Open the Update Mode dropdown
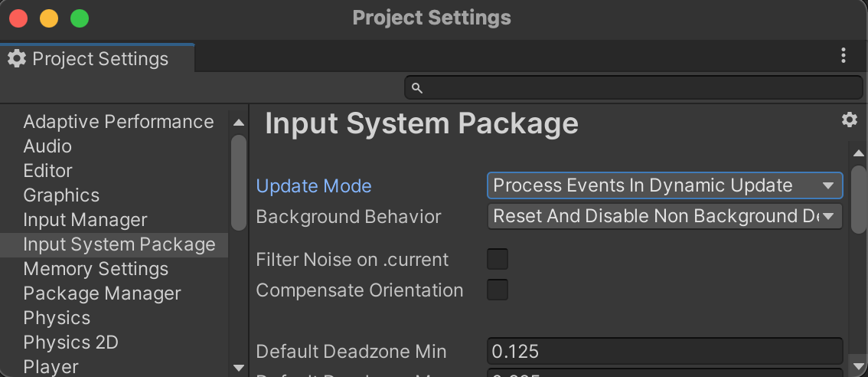868x377 pixels. [x=664, y=185]
